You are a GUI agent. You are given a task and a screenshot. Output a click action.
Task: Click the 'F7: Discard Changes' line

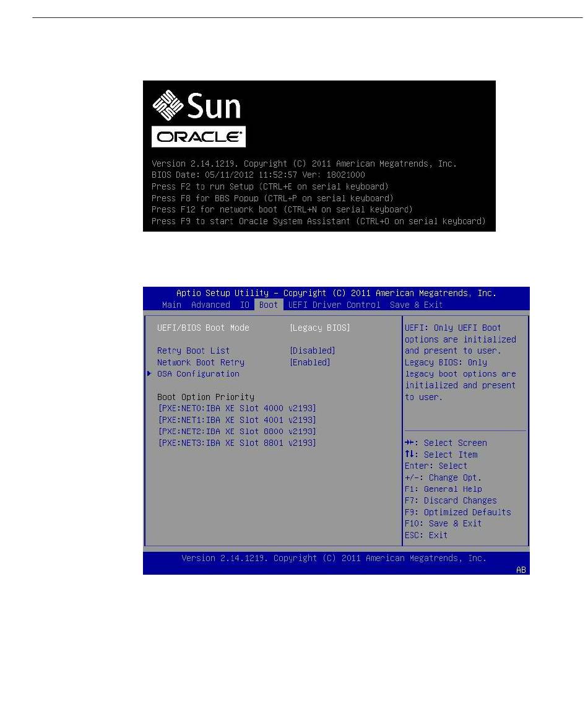click(451, 501)
